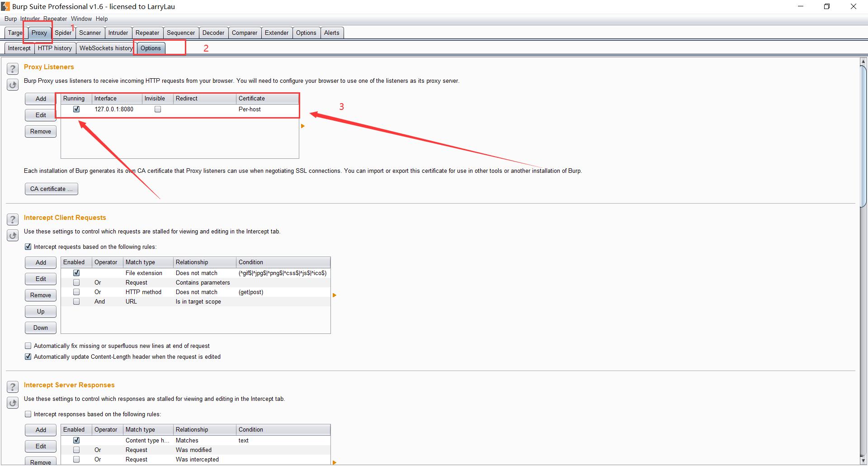Open the Burp menu

click(x=10, y=19)
